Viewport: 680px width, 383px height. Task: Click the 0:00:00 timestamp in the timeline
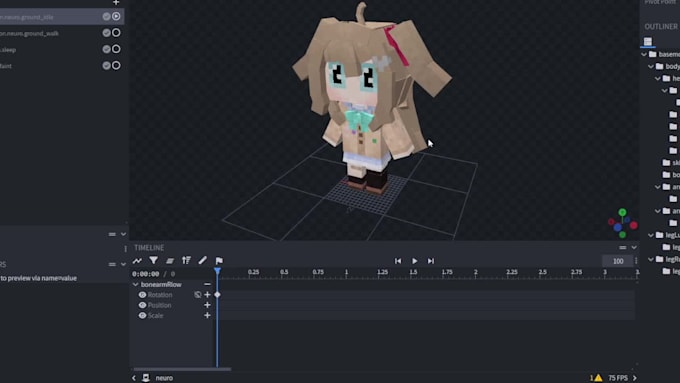[146, 274]
